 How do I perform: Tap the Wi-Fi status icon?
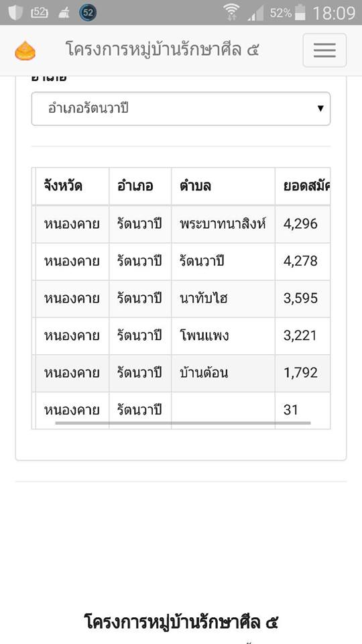[232, 12]
